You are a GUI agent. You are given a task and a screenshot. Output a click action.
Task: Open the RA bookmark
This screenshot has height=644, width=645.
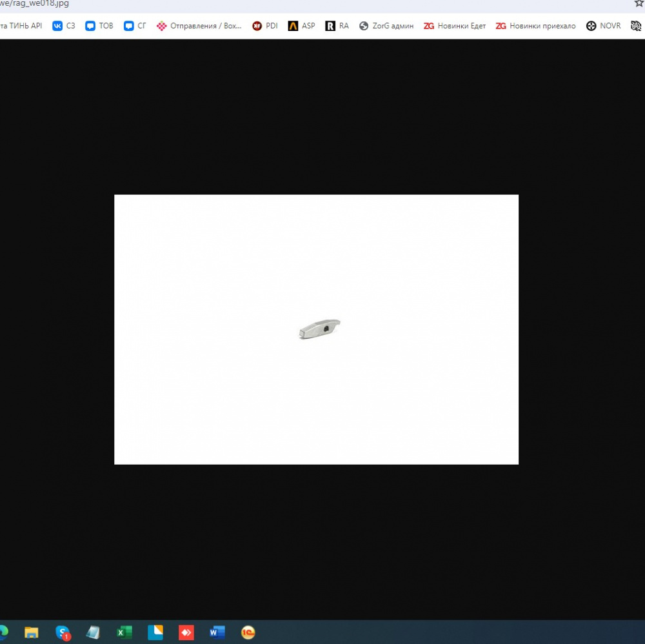[337, 26]
